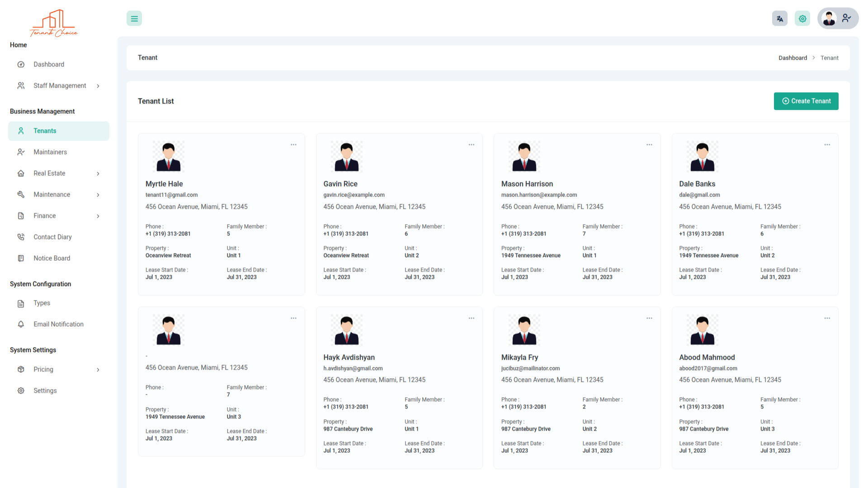Click the Tenant Choice logo

pyautogui.click(x=54, y=23)
